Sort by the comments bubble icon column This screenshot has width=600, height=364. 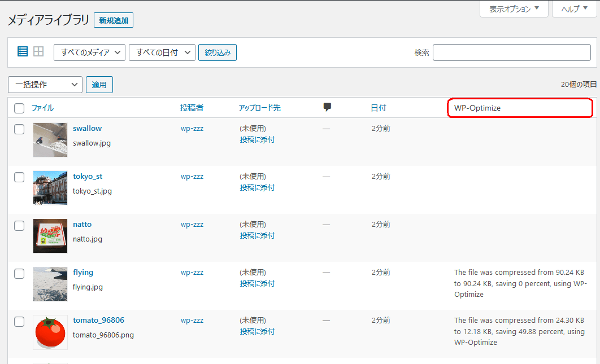point(327,107)
